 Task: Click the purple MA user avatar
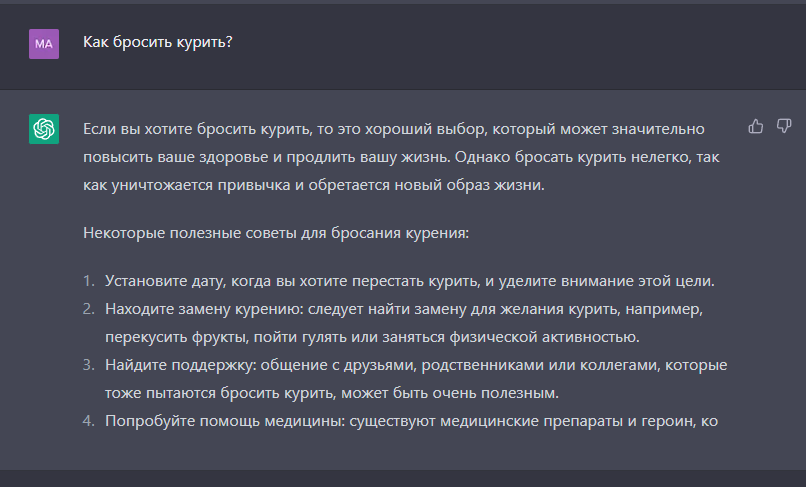(x=44, y=43)
